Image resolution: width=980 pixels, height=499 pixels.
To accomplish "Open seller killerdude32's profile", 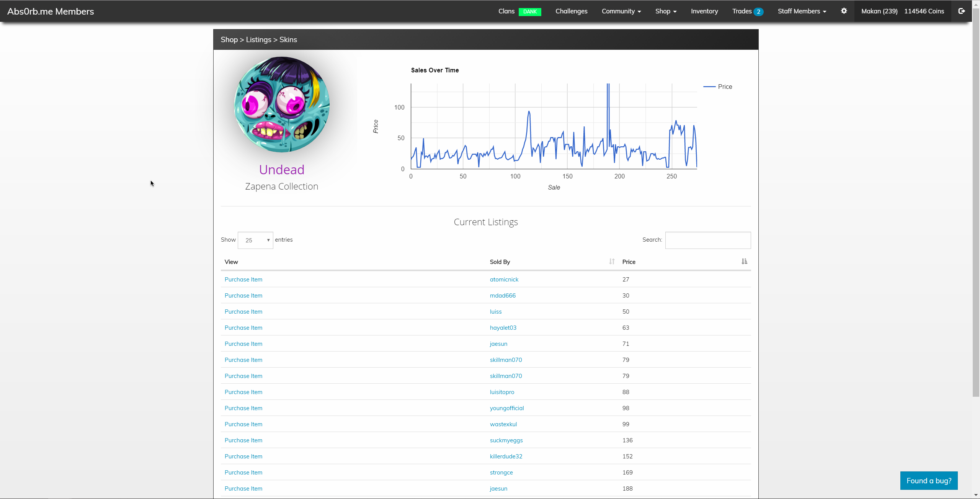I will (506, 456).
